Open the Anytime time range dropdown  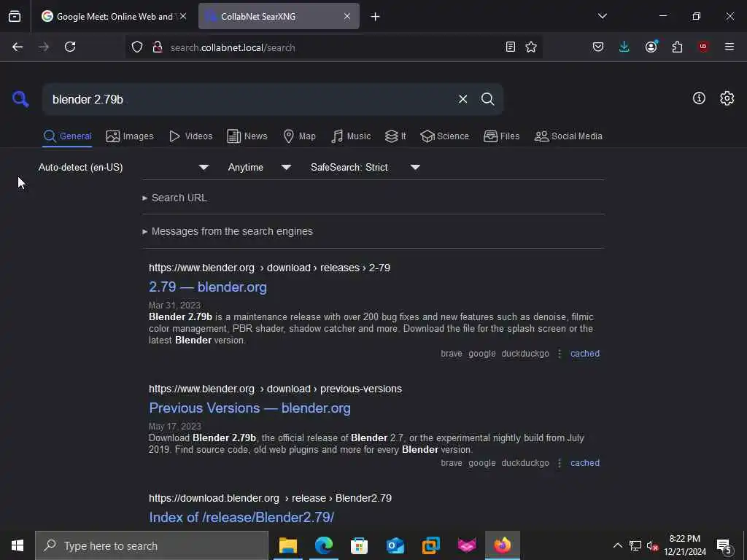pos(259,167)
